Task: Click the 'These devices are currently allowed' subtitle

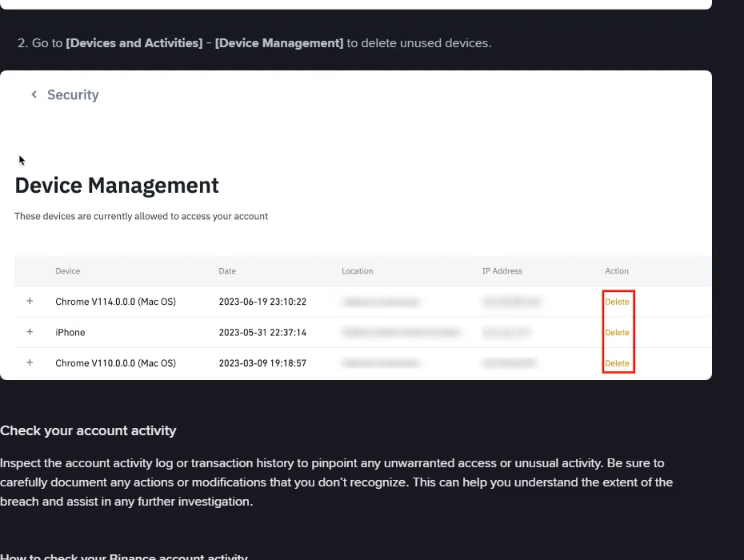Action: coord(142,217)
